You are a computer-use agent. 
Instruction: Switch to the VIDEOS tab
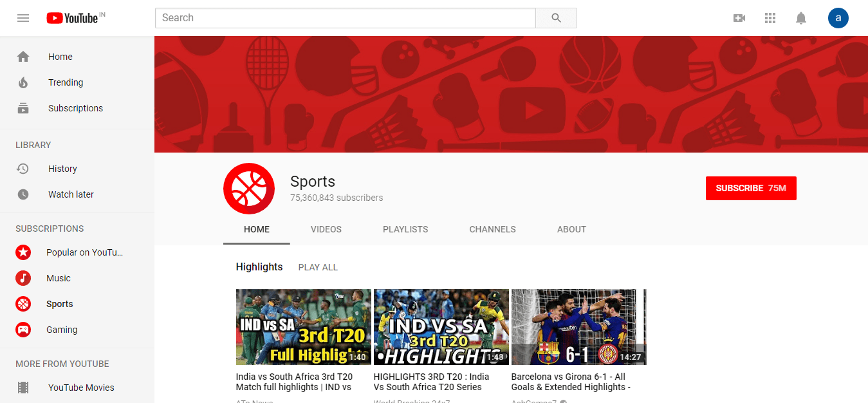click(326, 229)
